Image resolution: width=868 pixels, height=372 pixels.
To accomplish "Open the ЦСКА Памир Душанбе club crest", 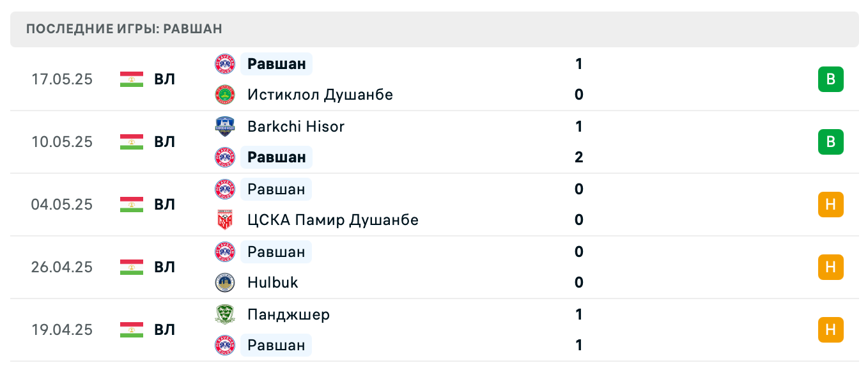I will [x=224, y=220].
